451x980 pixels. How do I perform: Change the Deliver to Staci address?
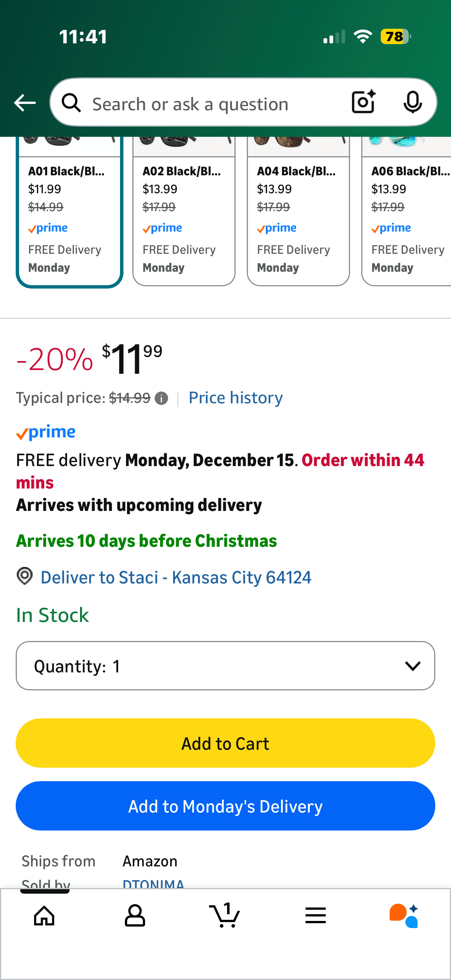point(176,577)
